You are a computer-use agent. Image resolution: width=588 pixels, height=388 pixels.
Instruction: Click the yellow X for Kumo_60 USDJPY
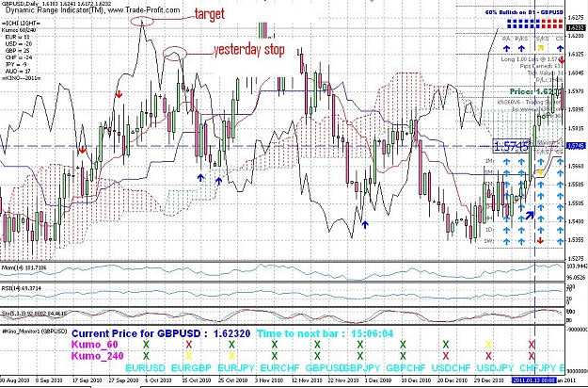click(488, 344)
